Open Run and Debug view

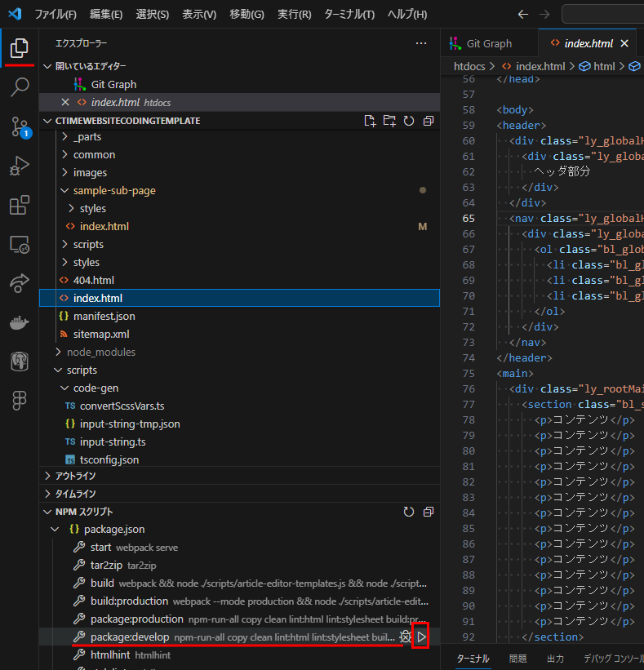20,166
